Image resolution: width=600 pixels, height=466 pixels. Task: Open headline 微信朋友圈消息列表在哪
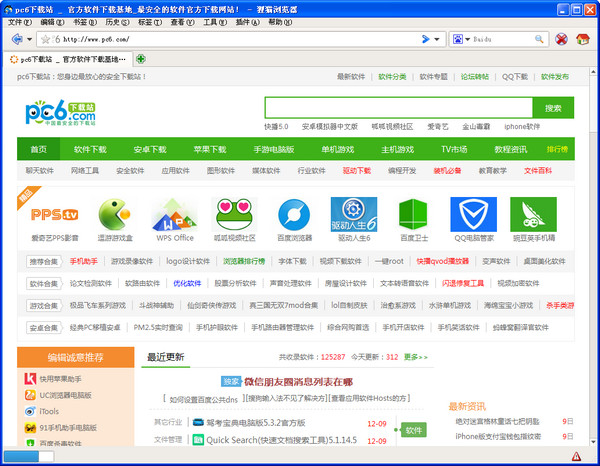(x=298, y=382)
